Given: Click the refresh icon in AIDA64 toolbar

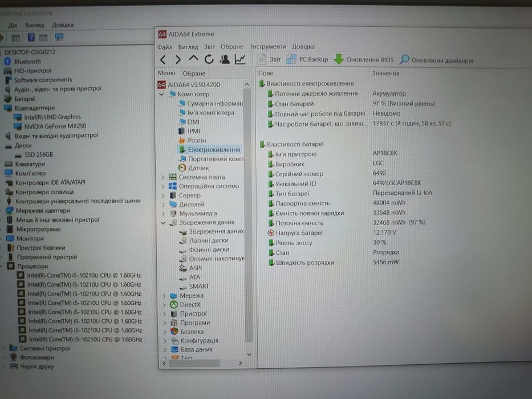Looking at the screenshot, I should click(x=209, y=59).
